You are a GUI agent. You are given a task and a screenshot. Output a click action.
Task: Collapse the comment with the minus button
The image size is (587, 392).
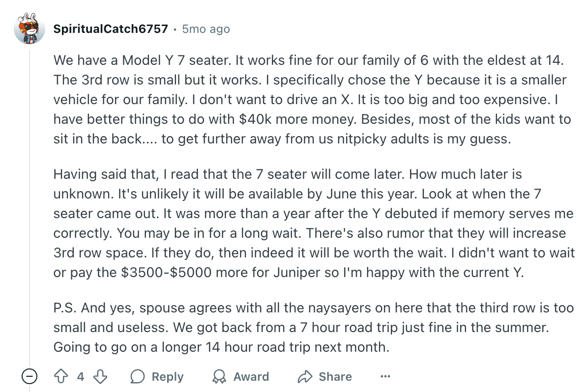[29, 377]
